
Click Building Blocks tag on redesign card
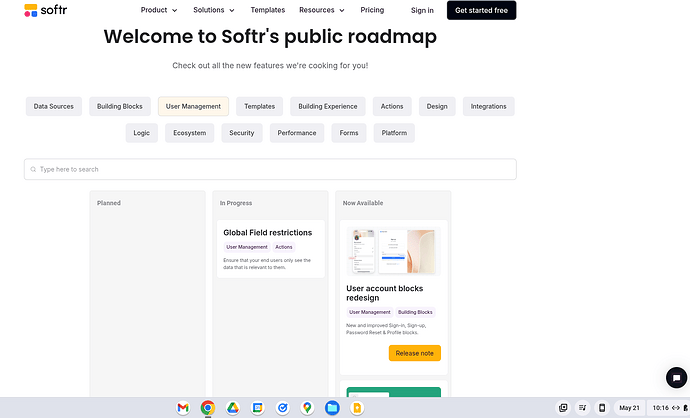click(x=415, y=312)
